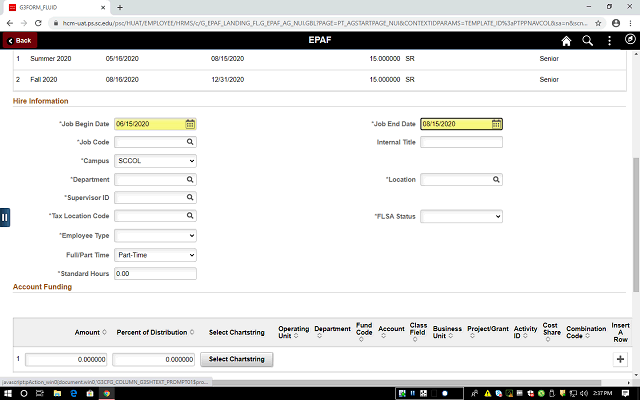This screenshot has height=400, width=640.
Task: Open the Employee Type dropdown
Action: (155, 236)
